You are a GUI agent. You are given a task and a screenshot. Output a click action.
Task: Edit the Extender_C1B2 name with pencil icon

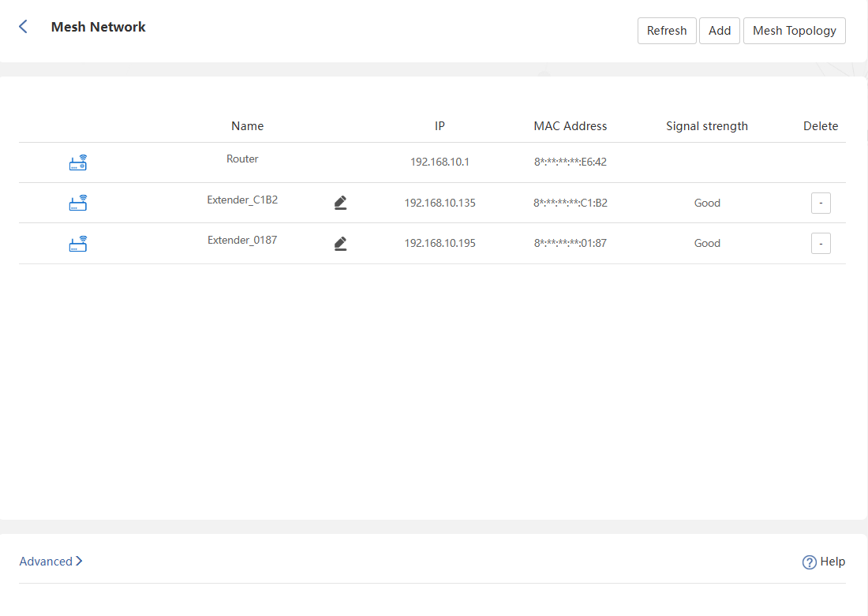click(x=340, y=203)
